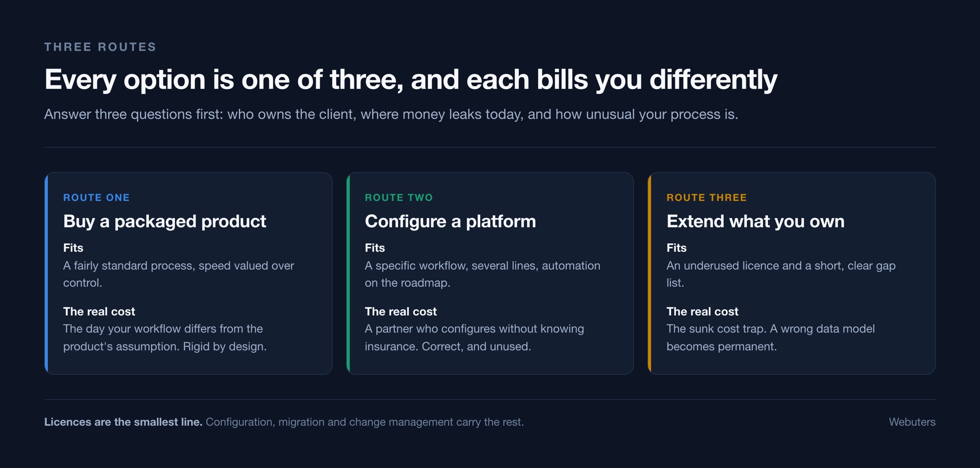
Task: Click the orange accent bar on Route Three card
Action: 649,273
